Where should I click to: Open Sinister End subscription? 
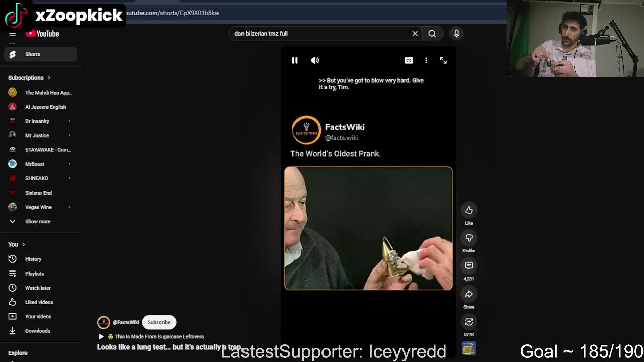point(40,193)
